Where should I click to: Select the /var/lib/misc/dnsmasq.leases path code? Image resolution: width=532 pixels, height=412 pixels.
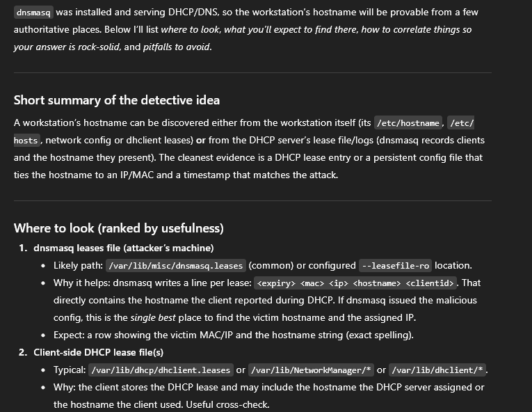[x=176, y=266]
